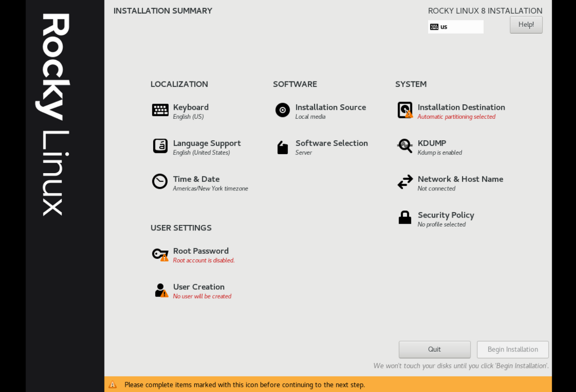Click 'Root account is disabled.' text

tap(204, 260)
